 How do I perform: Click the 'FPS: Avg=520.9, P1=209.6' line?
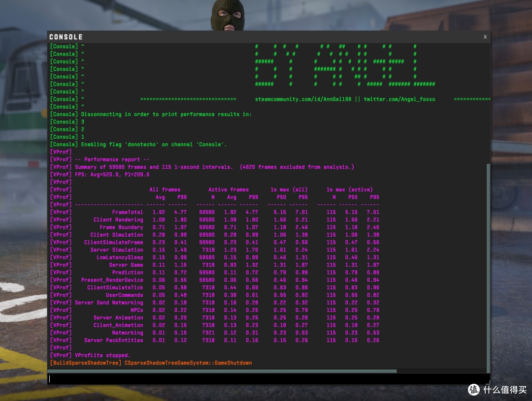click(100, 174)
